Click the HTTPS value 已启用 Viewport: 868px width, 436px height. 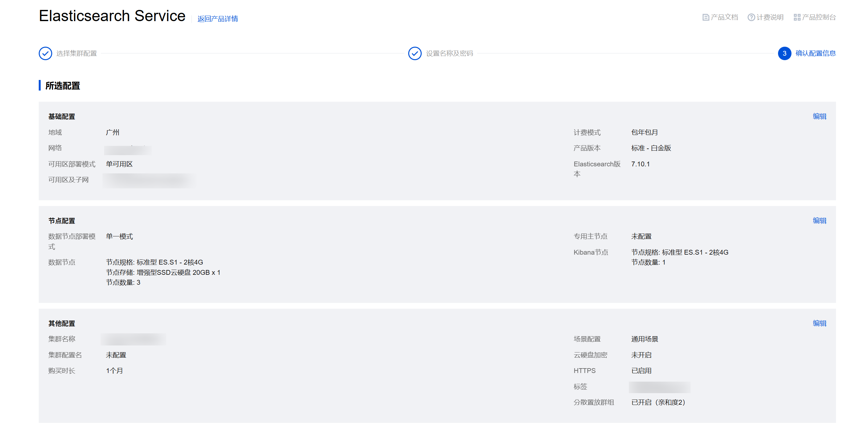tap(641, 371)
